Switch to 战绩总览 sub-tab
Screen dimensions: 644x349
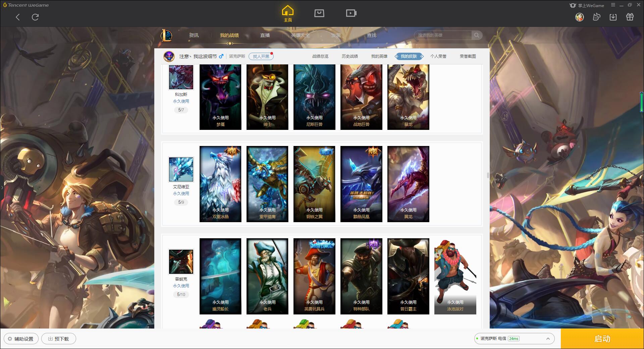click(320, 56)
